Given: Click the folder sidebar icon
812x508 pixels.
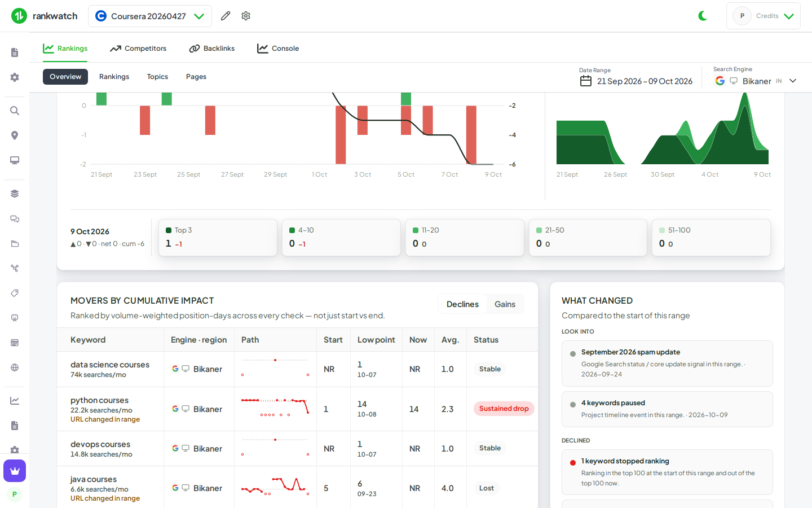Looking at the screenshot, I should click(x=15, y=243).
